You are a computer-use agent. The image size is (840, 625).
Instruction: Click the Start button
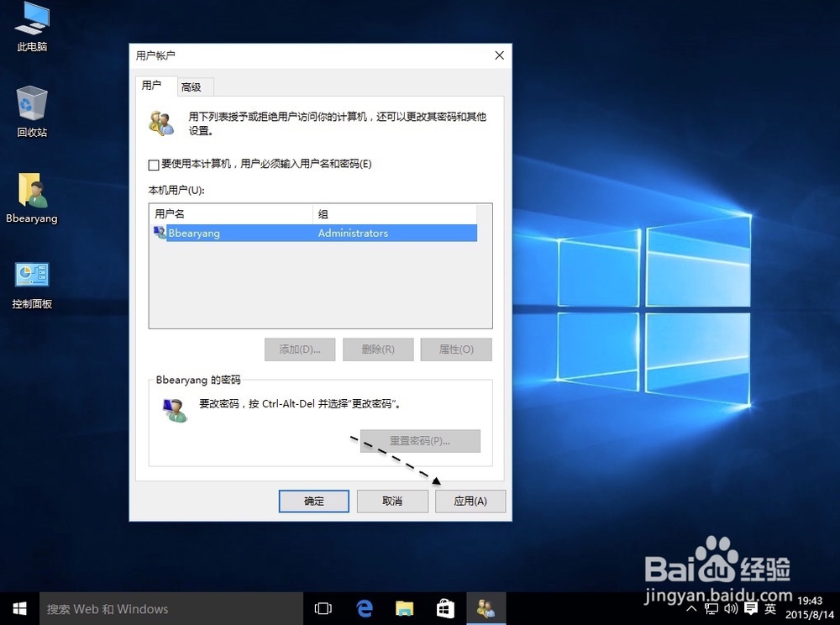click(18, 608)
